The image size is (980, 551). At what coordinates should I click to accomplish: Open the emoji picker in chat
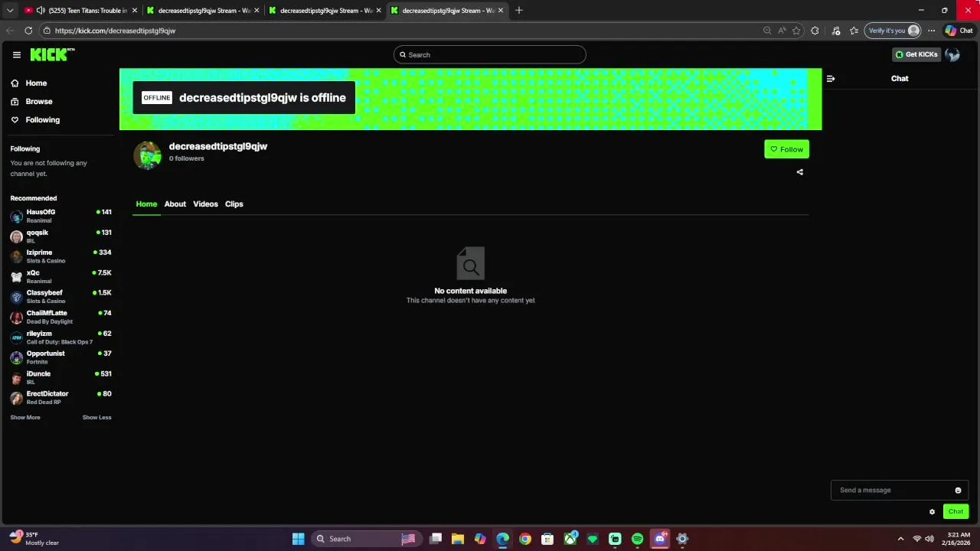tap(958, 491)
